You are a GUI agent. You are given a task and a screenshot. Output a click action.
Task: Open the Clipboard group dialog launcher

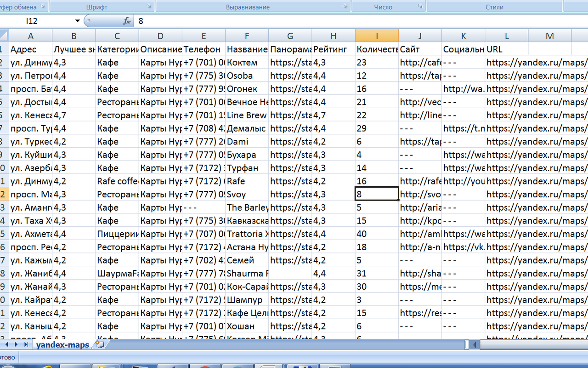click(x=43, y=6)
